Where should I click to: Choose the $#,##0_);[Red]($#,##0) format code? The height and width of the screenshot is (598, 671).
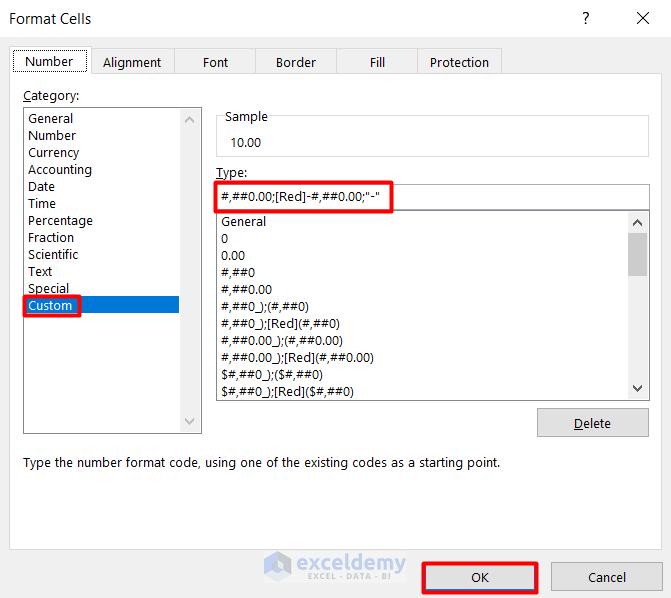[422, 391]
